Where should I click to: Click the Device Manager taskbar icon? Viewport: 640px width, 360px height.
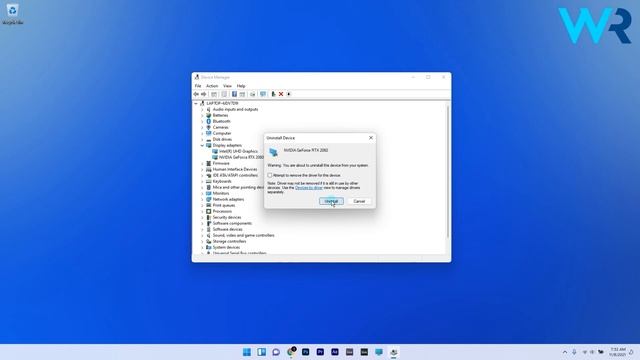(393, 352)
